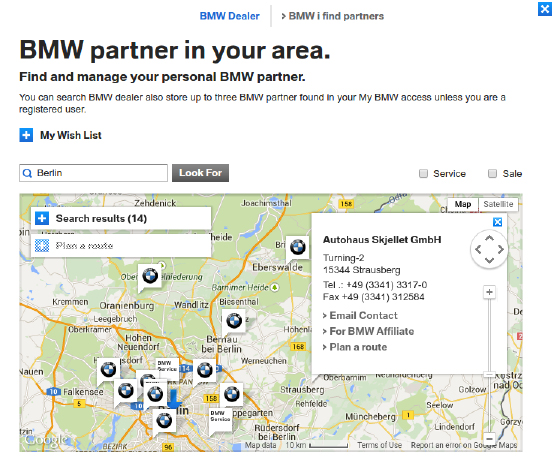
Task: Select BMW marker near Oranienburg
Action: click(x=150, y=276)
